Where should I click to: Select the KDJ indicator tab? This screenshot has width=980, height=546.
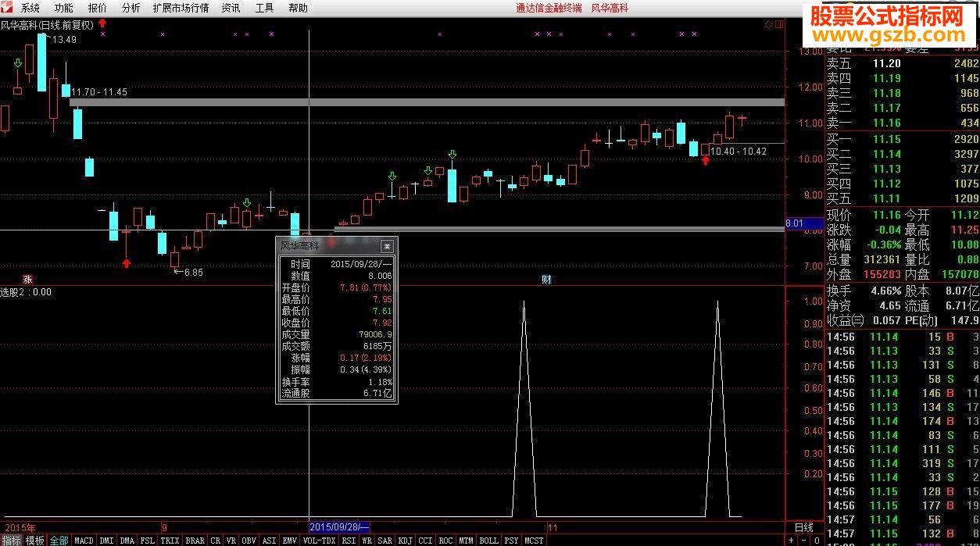[x=406, y=540]
